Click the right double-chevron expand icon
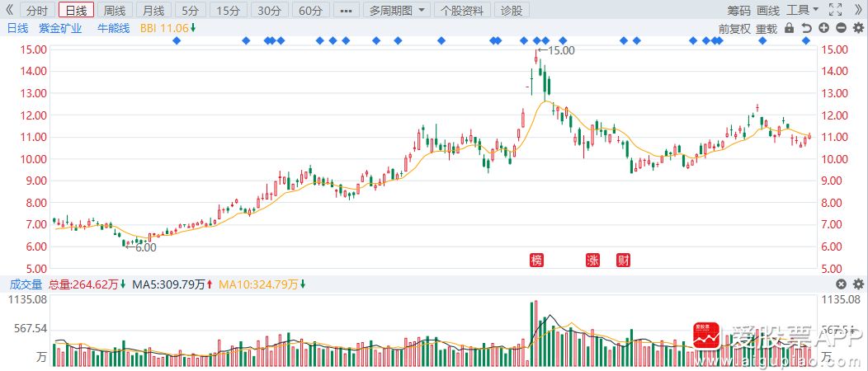The width and height of the screenshot is (868, 371). click(x=857, y=11)
